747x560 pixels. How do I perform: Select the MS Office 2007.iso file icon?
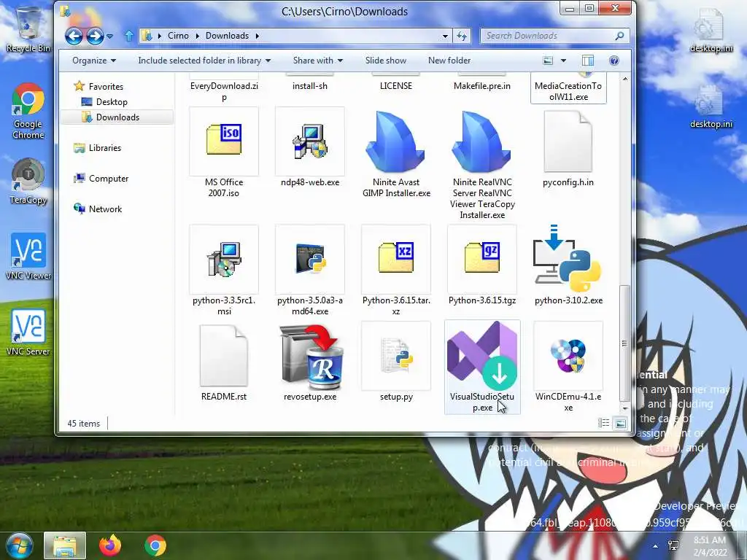point(224,141)
